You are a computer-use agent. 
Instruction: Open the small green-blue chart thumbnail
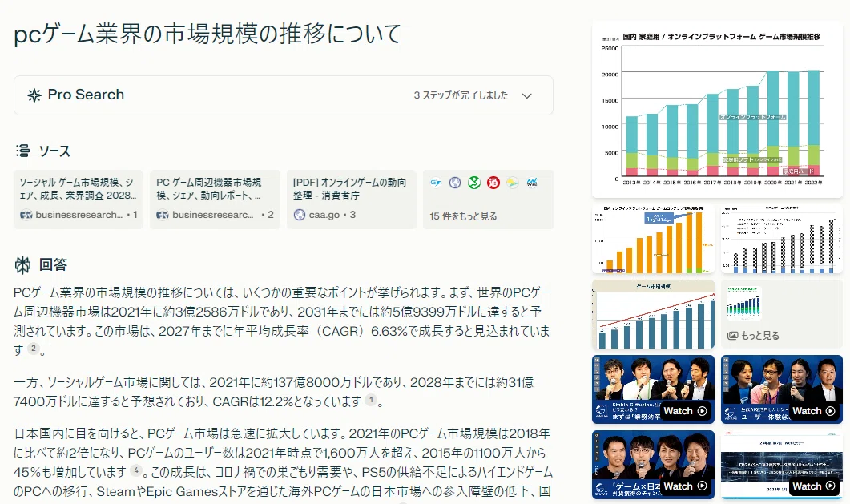(x=744, y=303)
